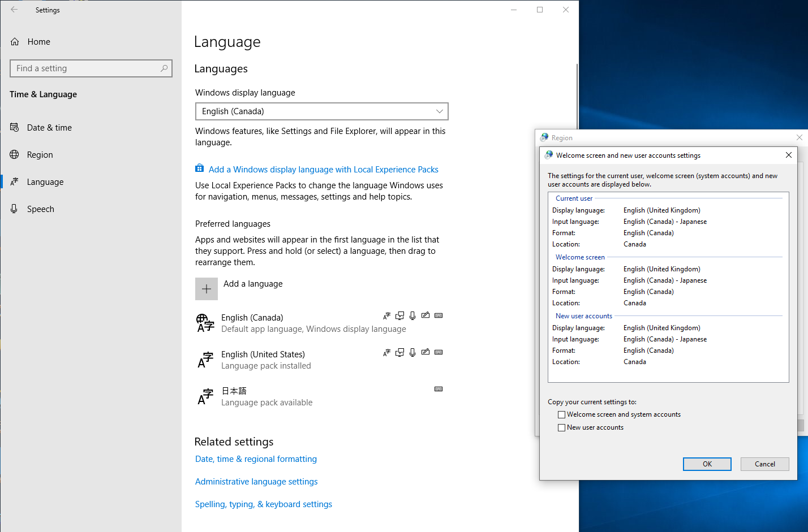Click English (United States) keyboard icon

[439, 352]
